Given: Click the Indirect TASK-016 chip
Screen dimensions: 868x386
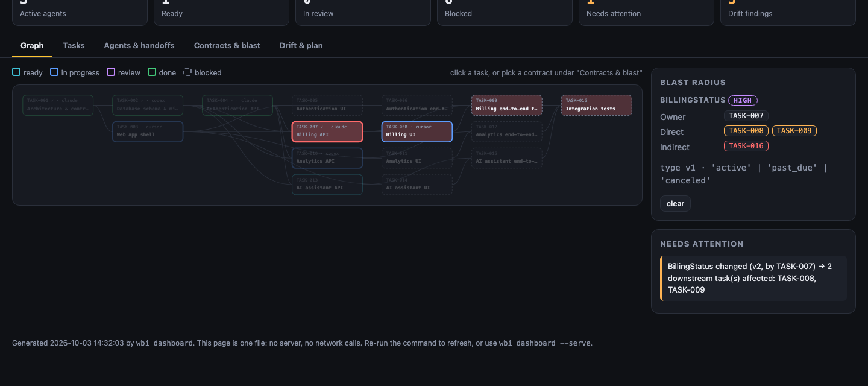Looking at the screenshot, I should pos(746,146).
